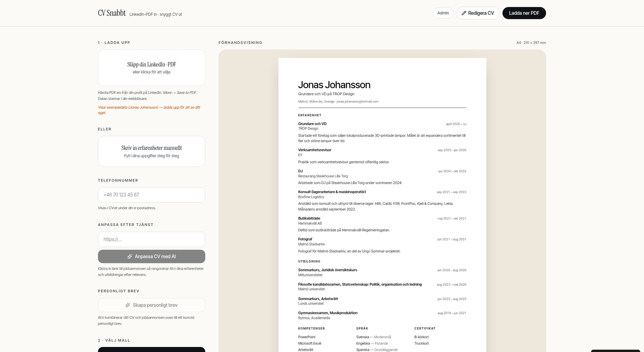Image resolution: width=644 pixels, height=352 pixels.
Task: Select the date 'jun 2024 – okt 2024'
Action: (x=452, y=171)
